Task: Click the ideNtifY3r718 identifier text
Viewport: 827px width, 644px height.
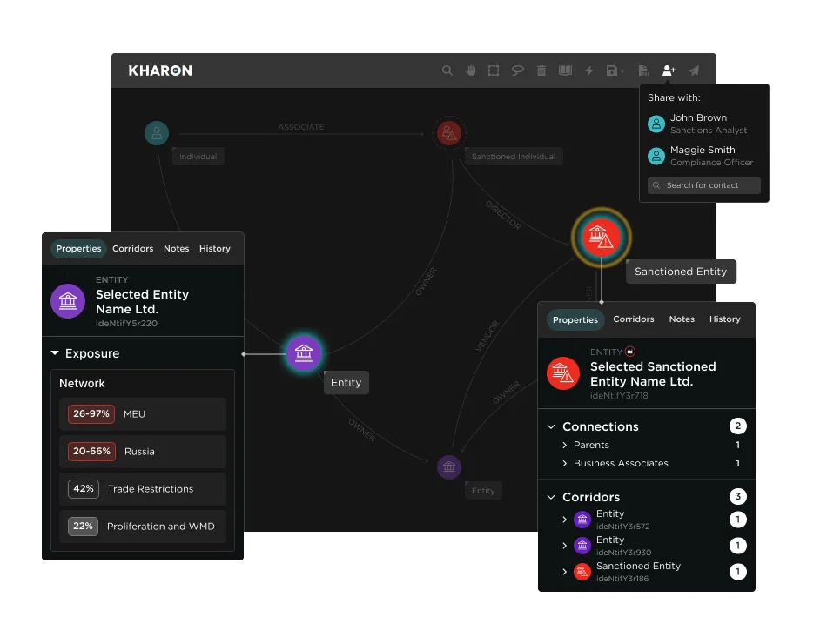Action: 619,396
